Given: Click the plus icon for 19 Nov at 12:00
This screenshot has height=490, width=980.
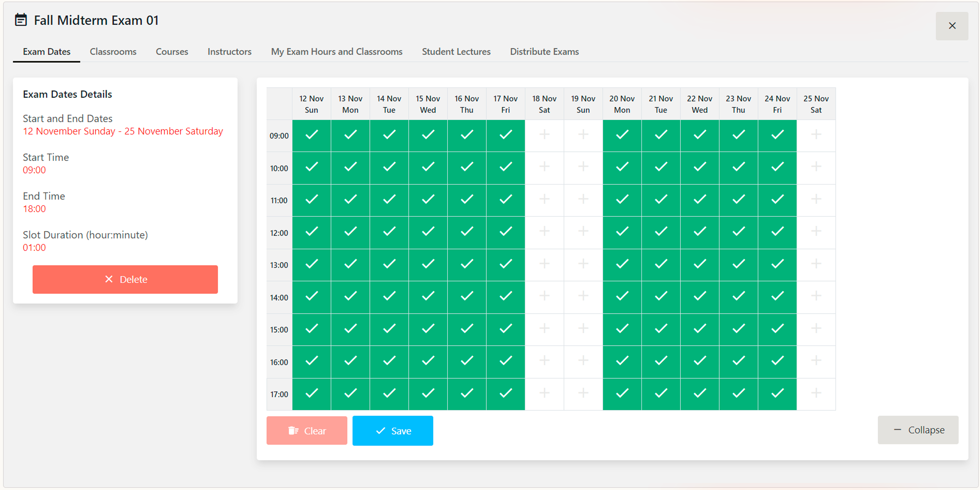Looking at the screenshot, I should pyautogui.click(x=583, y=232).
